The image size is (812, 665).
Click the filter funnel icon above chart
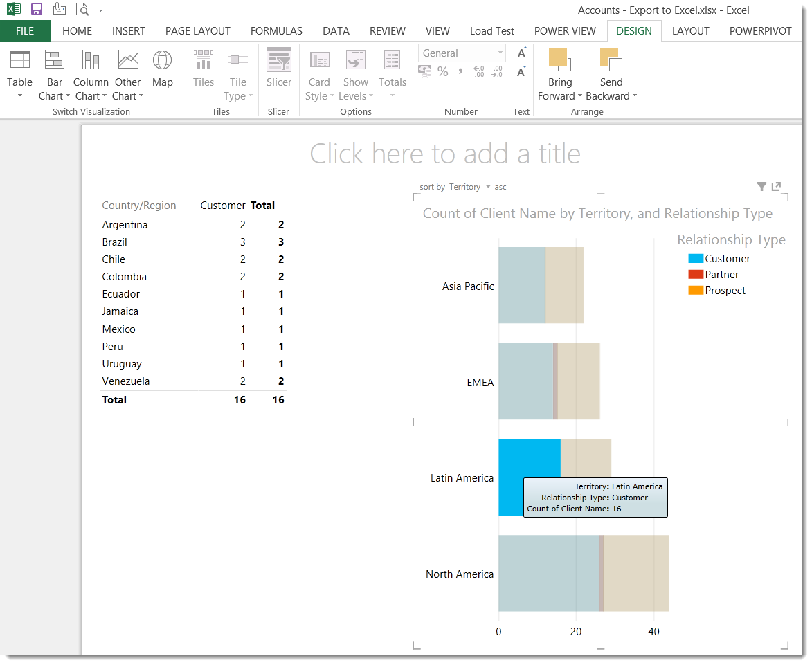pyautogui.click(x=761, y=186)
